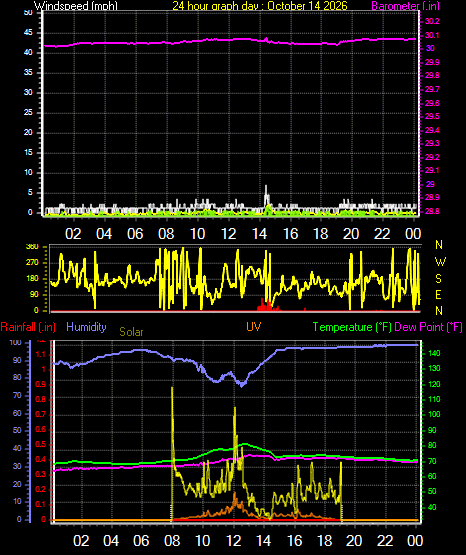Click the "Windspeed (mph)" chart title
Image resolution: width=466 pixels, height=555 pixels.
coord(75,6)
